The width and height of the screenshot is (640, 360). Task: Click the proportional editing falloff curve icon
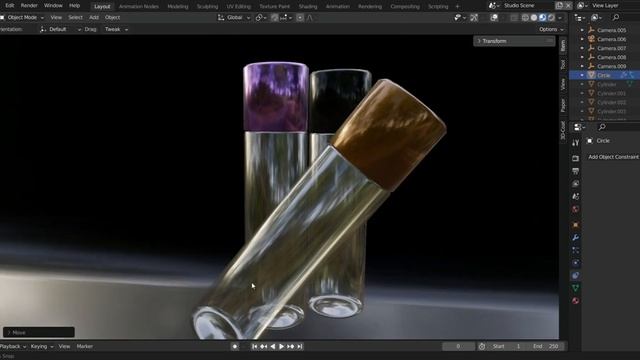309,18
